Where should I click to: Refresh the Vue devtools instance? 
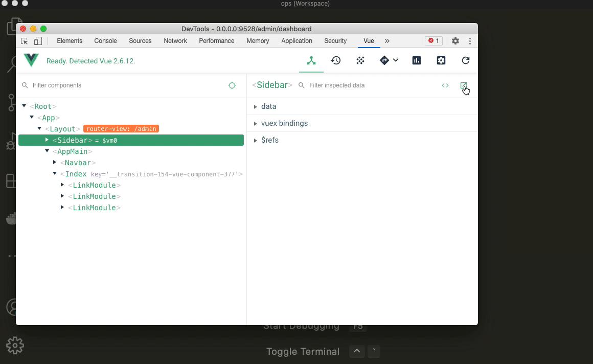[x=465, y=60]
